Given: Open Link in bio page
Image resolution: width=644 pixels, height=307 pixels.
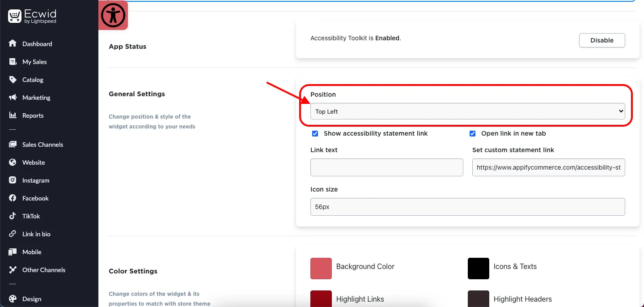Looking at the screenshot, I should [36, 234].
